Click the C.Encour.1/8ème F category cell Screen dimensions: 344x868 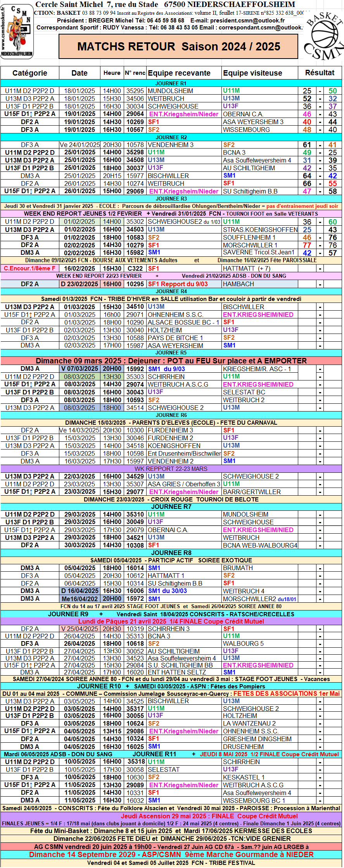pos(30,268)
